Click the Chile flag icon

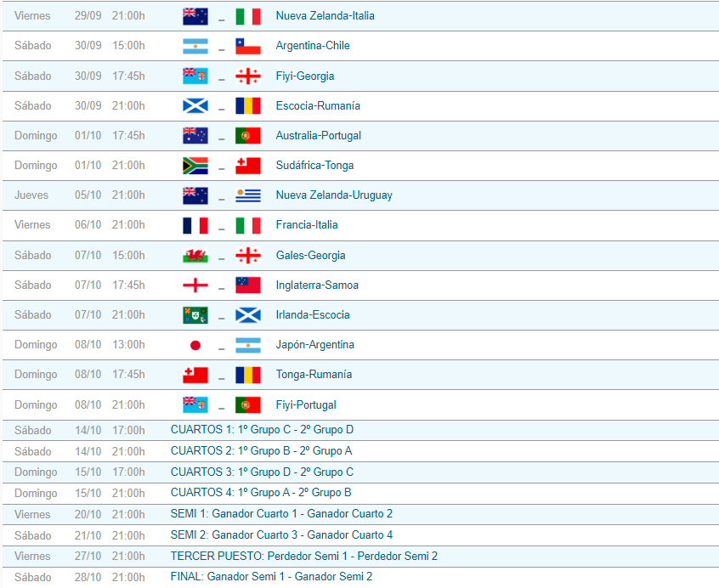click(x=247, y=46)
